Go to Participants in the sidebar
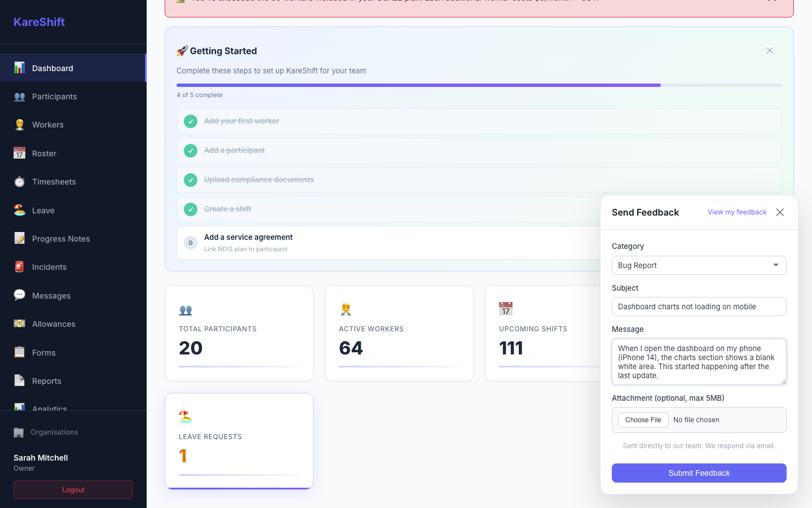This screenshot has height=508, width=812. [73, 97]
